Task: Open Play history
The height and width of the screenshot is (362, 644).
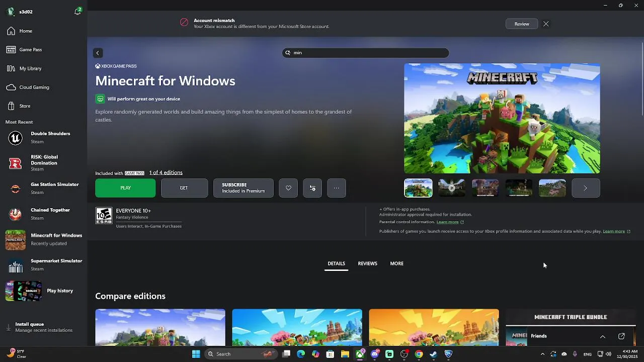Action: click(x=43, y=291)
